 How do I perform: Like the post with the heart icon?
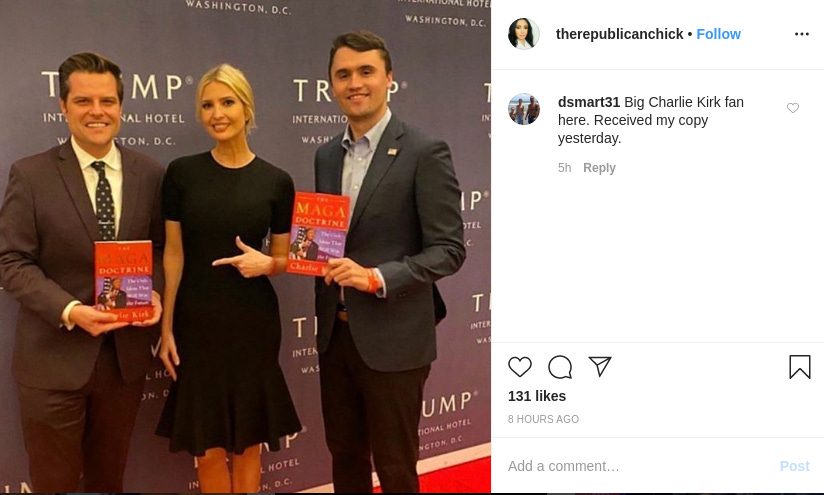(x=520, y=367)
